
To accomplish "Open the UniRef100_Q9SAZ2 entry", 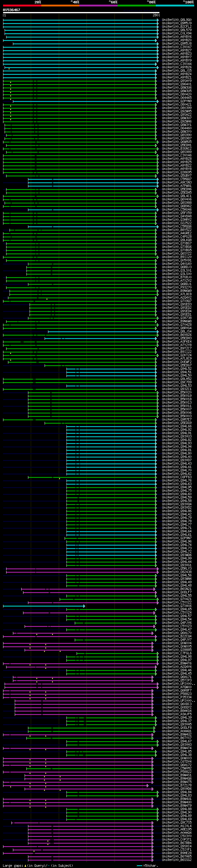I will click(x=177, y=115).
